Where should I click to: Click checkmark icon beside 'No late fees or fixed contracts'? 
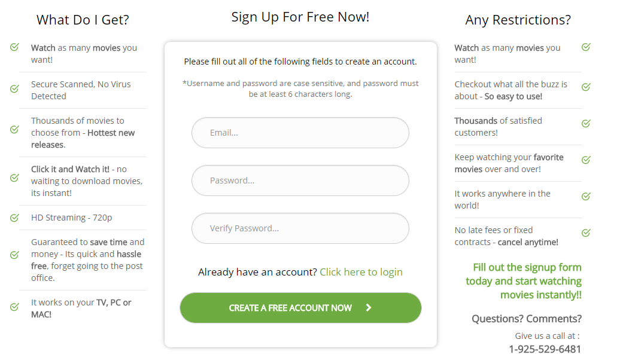click(586, 233)
